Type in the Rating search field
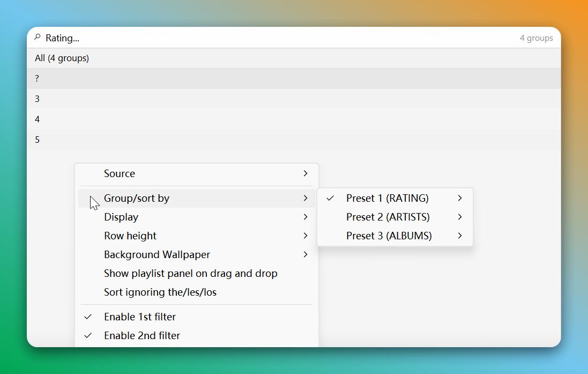The image size is (588, 374). 268,38
